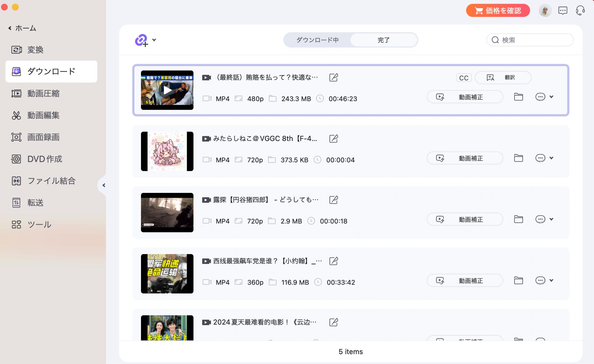Rename the 露探 円谷猪四郎 video
This screenshot has height=364, width=594.
point(334,200)
